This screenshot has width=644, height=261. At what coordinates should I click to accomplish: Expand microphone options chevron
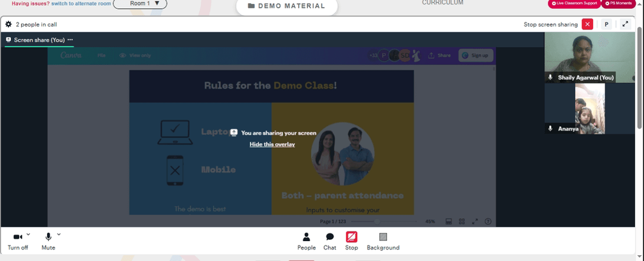(59, 235)
